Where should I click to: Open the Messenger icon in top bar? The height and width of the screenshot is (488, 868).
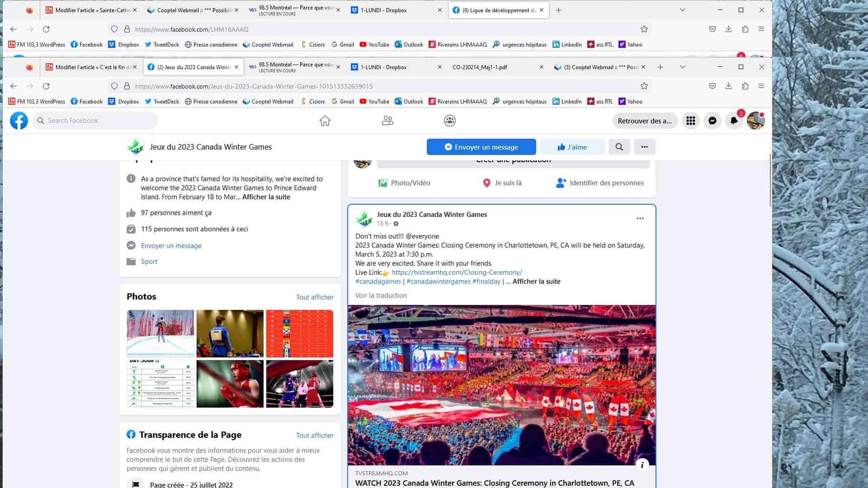coord(712,121)
